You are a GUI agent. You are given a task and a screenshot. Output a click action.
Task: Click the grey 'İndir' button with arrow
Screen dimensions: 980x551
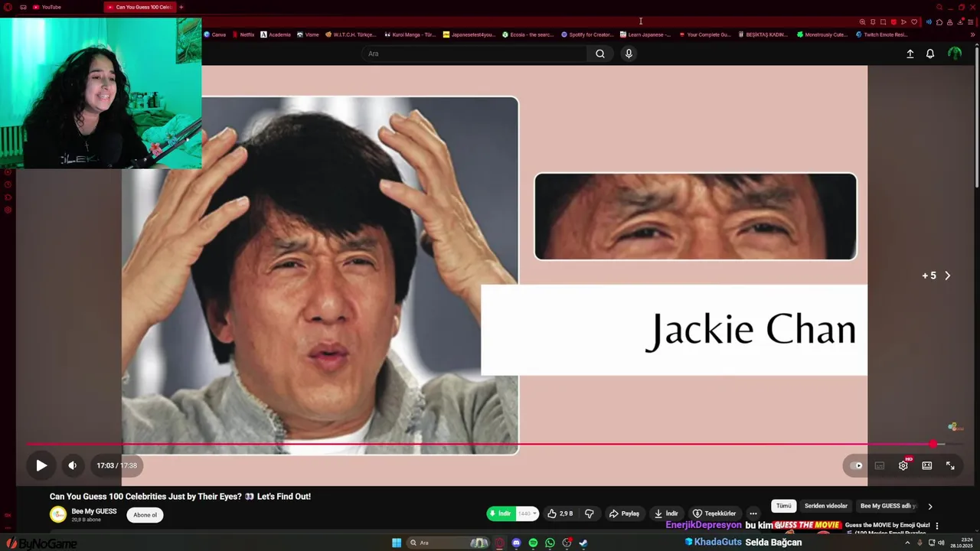click(666, 514)
